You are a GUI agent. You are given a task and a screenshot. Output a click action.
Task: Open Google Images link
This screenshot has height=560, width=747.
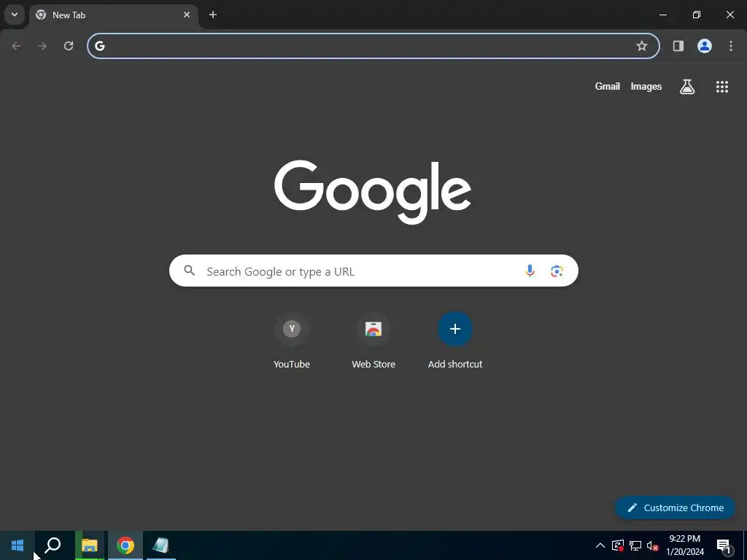coord(646,86)
